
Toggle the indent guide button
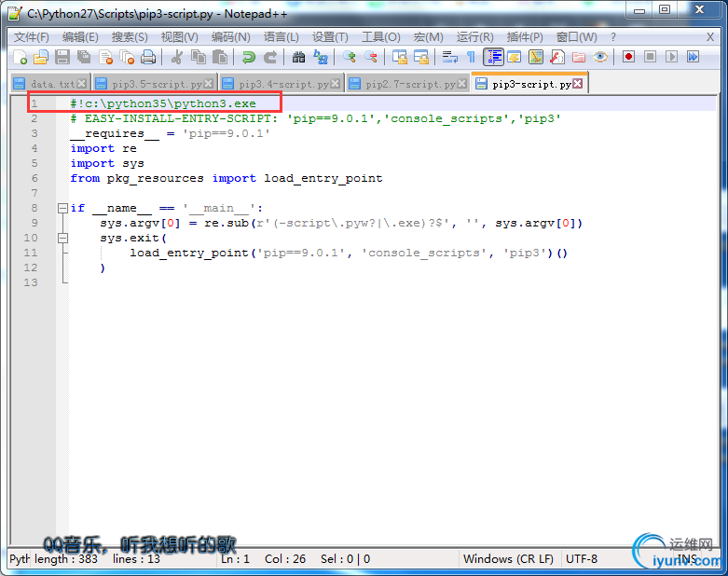coord(493,57)
